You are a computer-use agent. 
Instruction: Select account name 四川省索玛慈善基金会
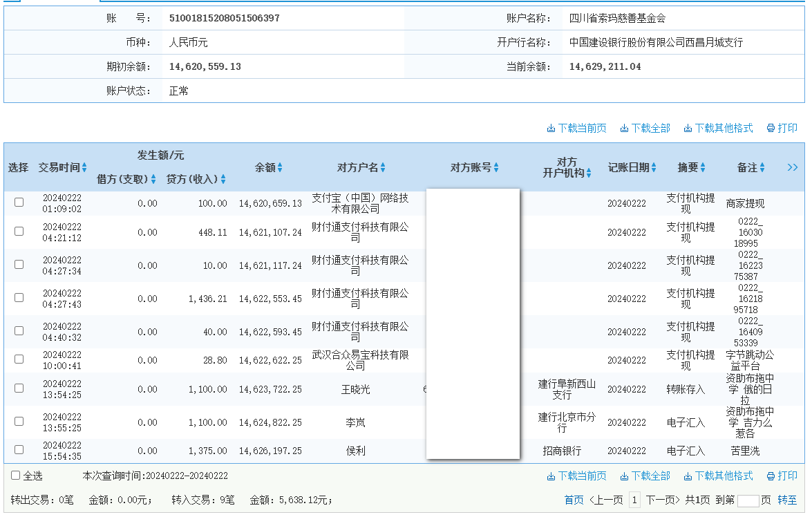click(x=617, y=18)
